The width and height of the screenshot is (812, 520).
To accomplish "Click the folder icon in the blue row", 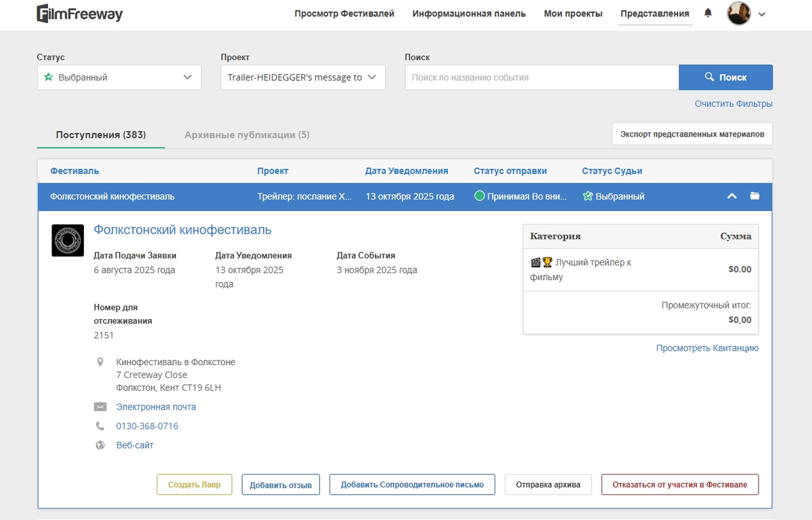I will [x=754, y=196].
